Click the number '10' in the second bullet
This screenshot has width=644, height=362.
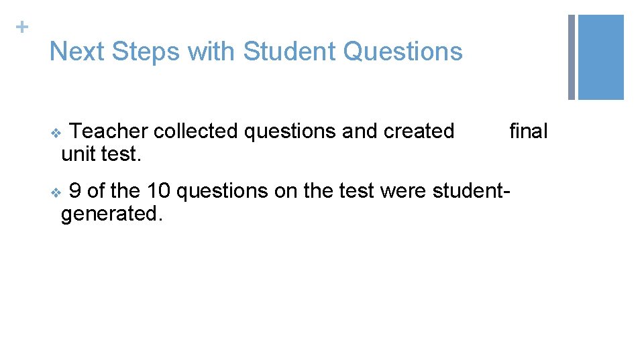tap(158, 191)
